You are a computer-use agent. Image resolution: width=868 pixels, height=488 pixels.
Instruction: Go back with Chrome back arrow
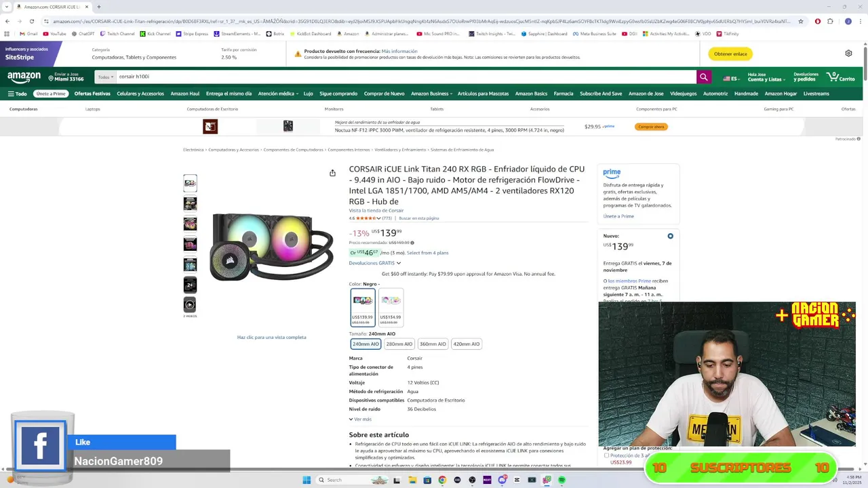7,21
